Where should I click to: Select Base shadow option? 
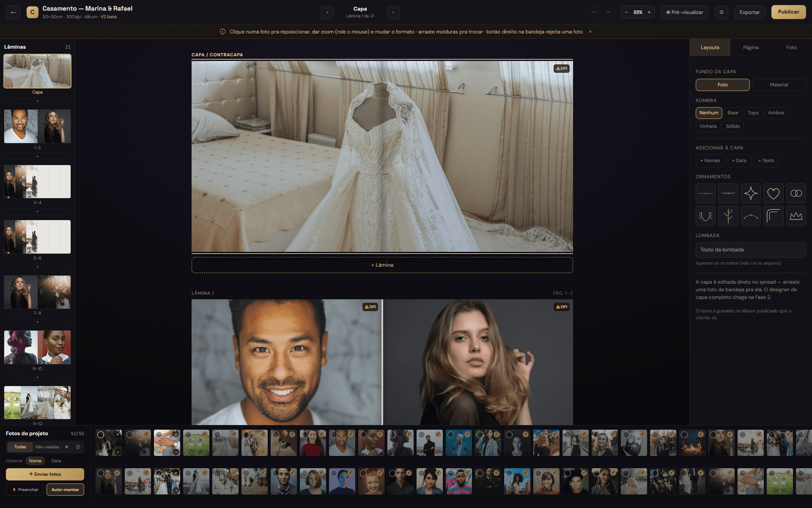pyautogui.click(x=733, y=113)
